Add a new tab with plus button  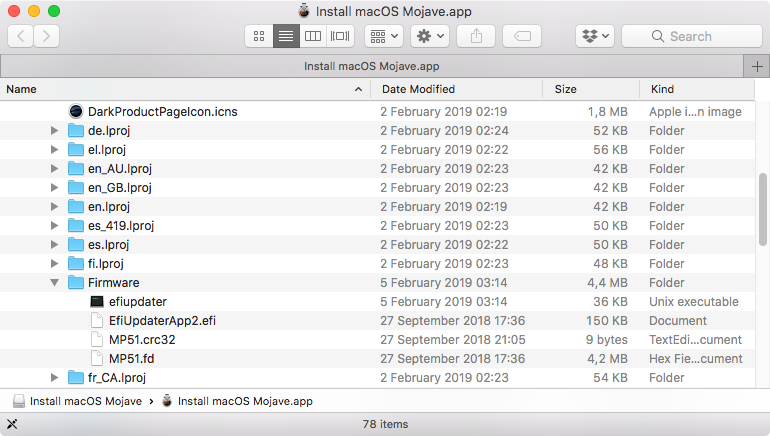[x=757, y=66]
